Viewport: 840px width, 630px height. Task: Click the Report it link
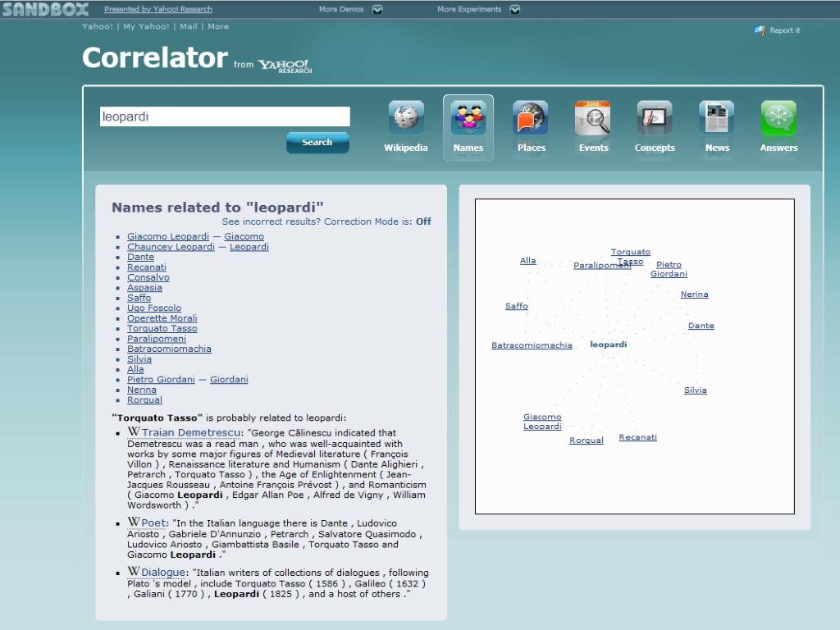pos(785,30)
